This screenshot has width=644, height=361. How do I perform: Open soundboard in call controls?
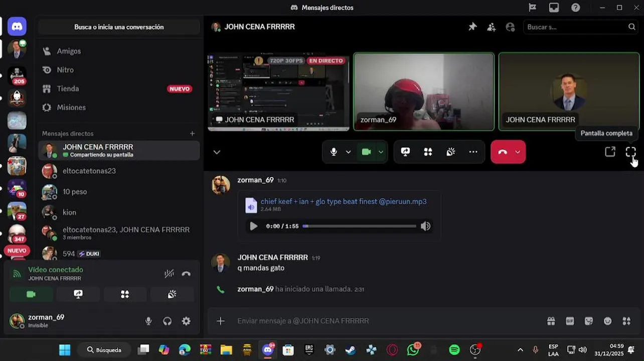tap(450, 152)
